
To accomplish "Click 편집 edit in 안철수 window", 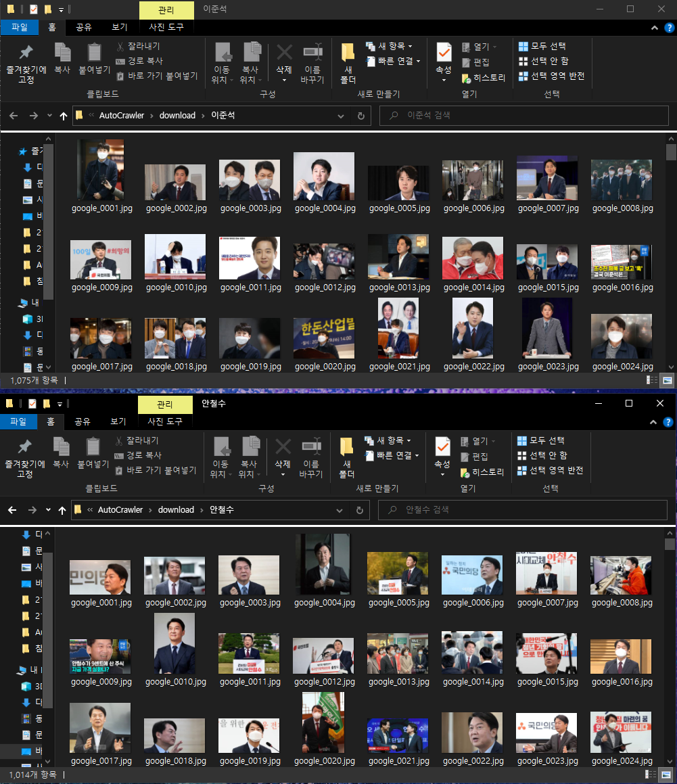I will tap(475, 457).
